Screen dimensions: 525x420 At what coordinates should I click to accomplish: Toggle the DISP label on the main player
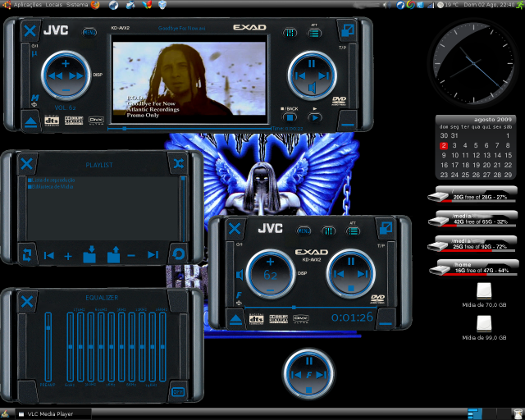[x=98, y=75]
